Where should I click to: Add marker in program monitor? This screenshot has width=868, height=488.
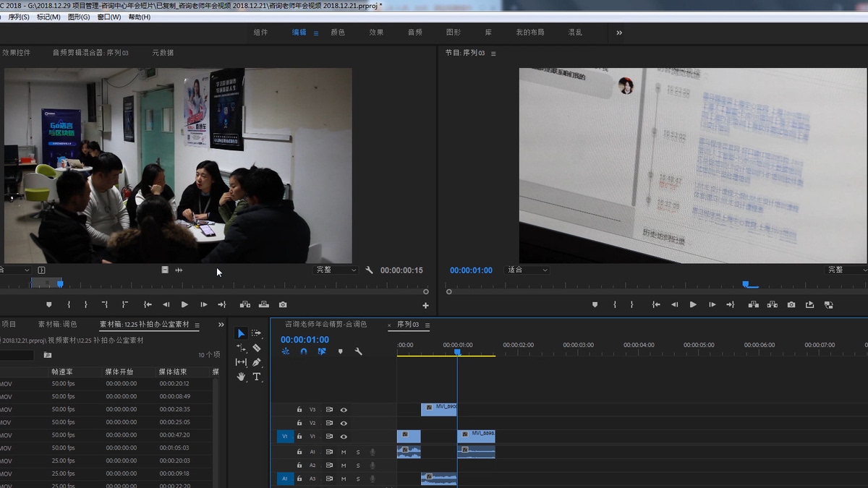click(x=595, y=304)
